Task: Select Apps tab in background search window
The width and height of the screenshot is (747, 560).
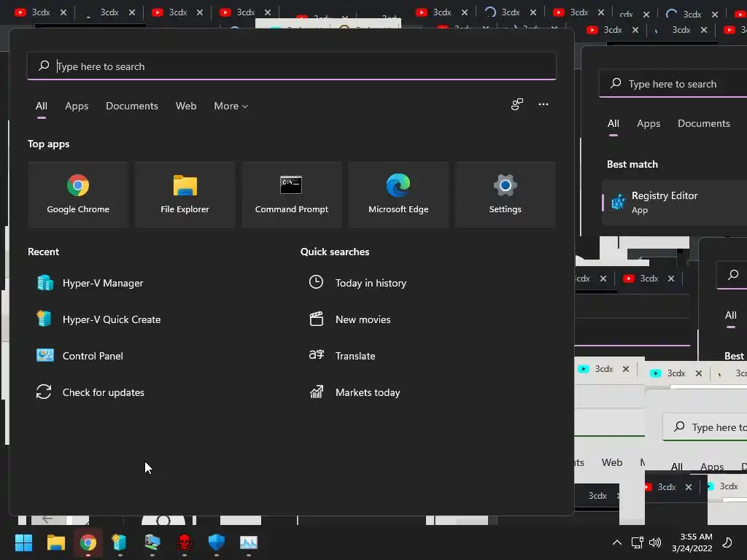Action: click(649, 124)
